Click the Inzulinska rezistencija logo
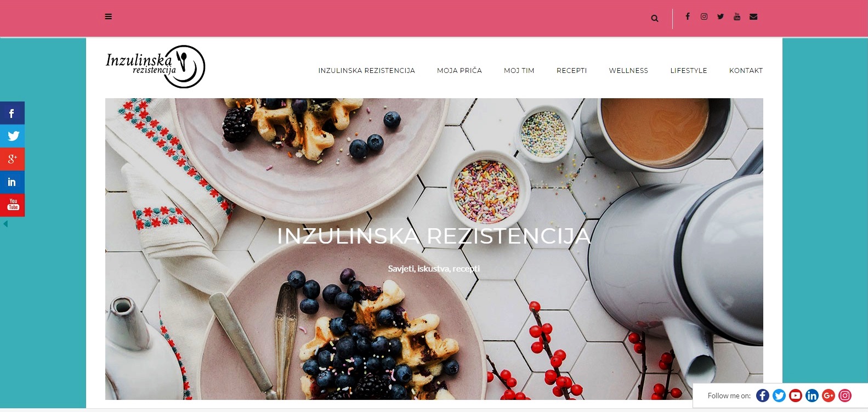Image resolution: width=868 pixels, height=412 pixels. pos(155,67)
